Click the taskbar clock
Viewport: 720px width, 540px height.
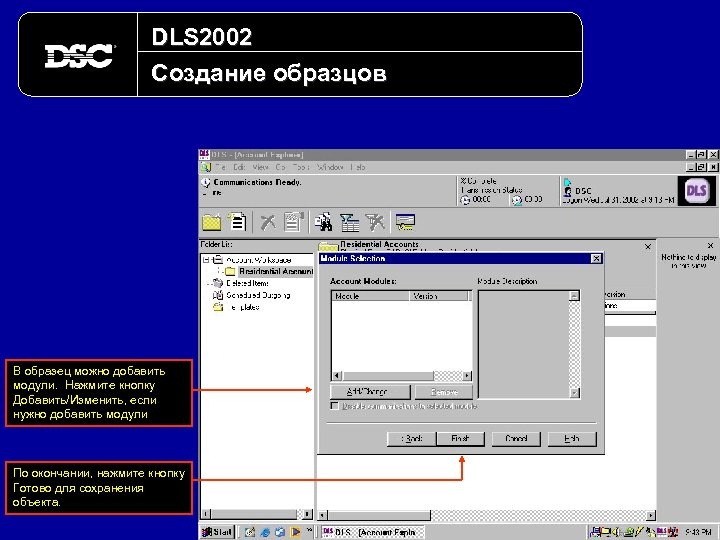tap(698, 532)
